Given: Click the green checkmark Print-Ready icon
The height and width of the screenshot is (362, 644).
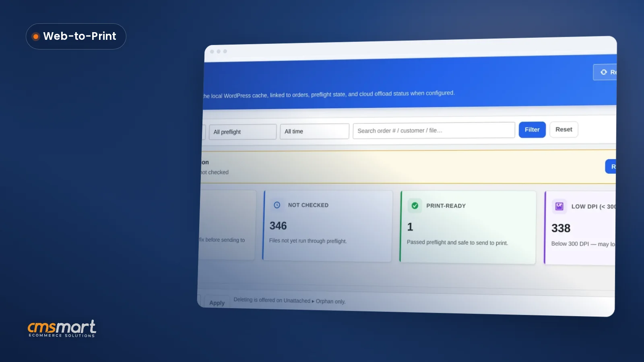Looking at the screenshot, I should pos(415,206).
